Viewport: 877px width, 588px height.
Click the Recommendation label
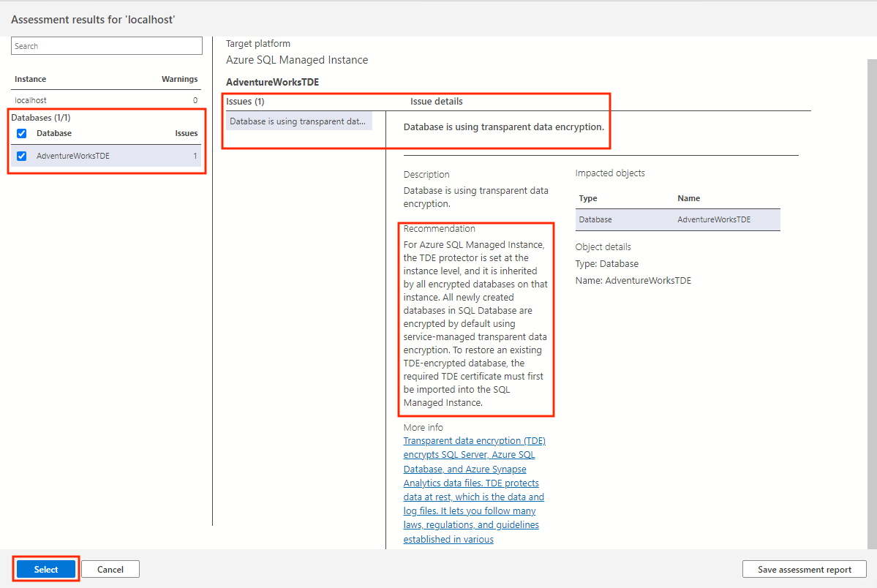point(439,228)
